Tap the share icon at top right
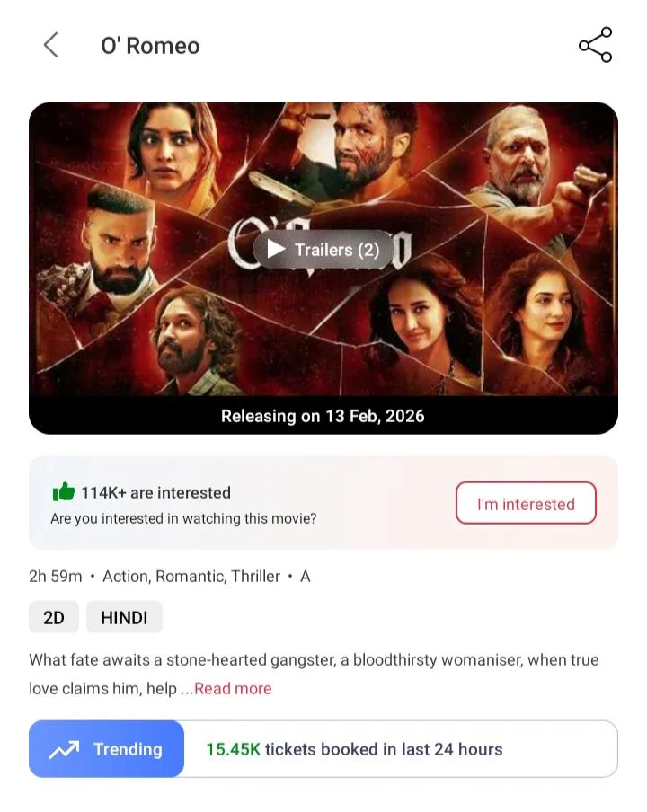Screen dimensions: 647x812 pyautogui.click(x=595, y=45)
